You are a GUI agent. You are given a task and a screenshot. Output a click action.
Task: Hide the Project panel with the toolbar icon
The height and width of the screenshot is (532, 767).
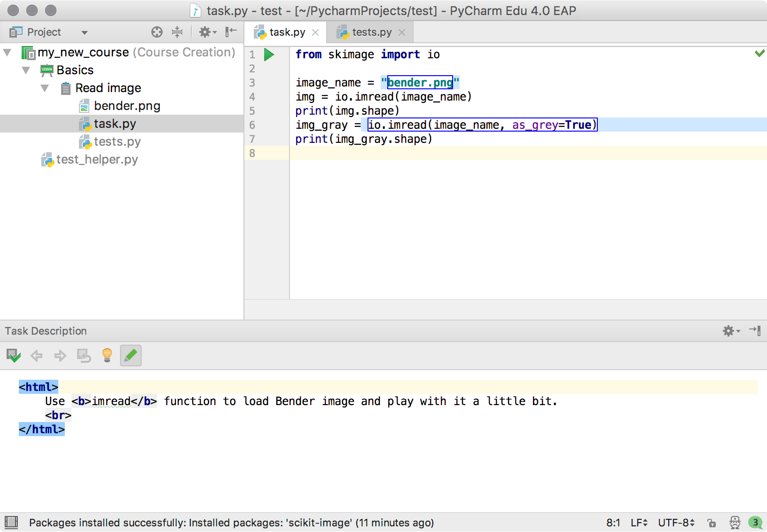coord(230,32)
